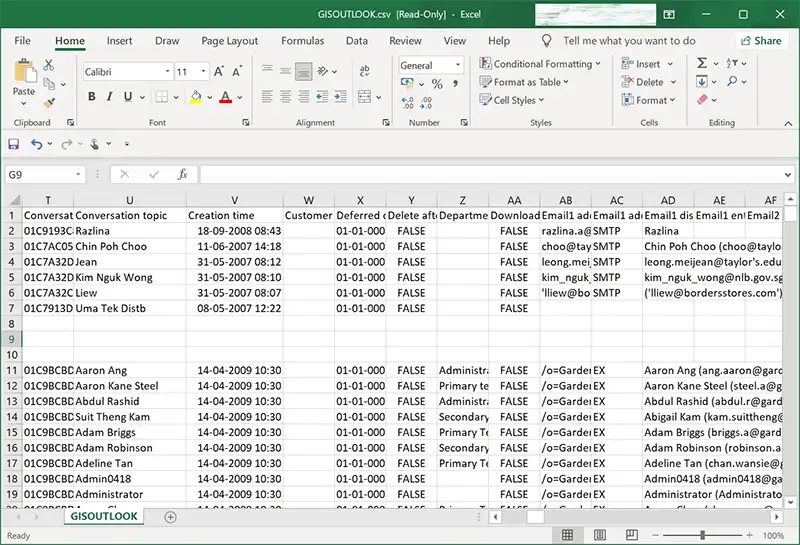The image size is (800, 545).
Task: Decrease font size with smaller A
Action: click(x=237, y=71)
